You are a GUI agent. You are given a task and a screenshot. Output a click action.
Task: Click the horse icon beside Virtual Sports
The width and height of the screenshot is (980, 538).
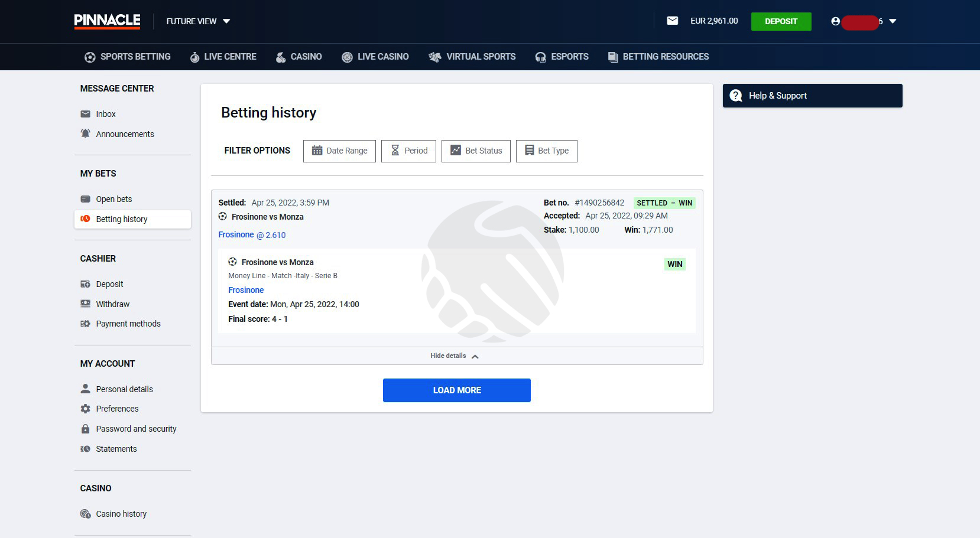point(435,57)
